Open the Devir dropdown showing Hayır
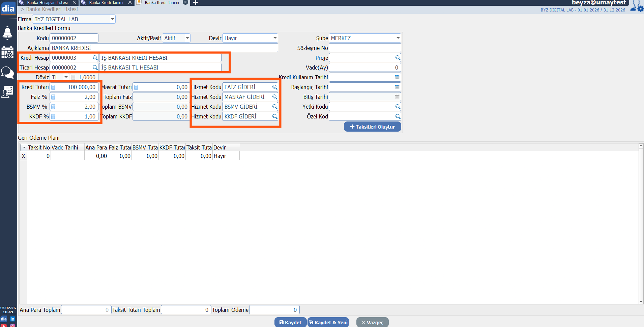Viewport: 644px width, 327px height. (275, 38)
